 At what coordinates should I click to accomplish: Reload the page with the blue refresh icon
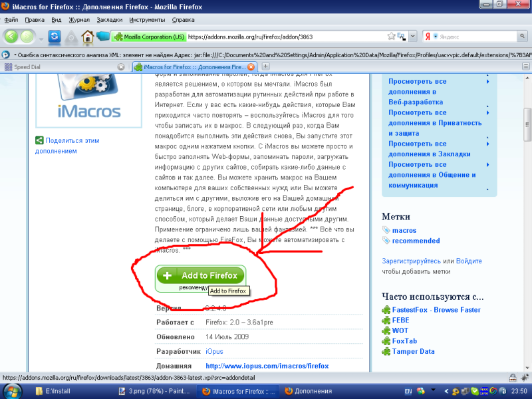coord(55,37)
